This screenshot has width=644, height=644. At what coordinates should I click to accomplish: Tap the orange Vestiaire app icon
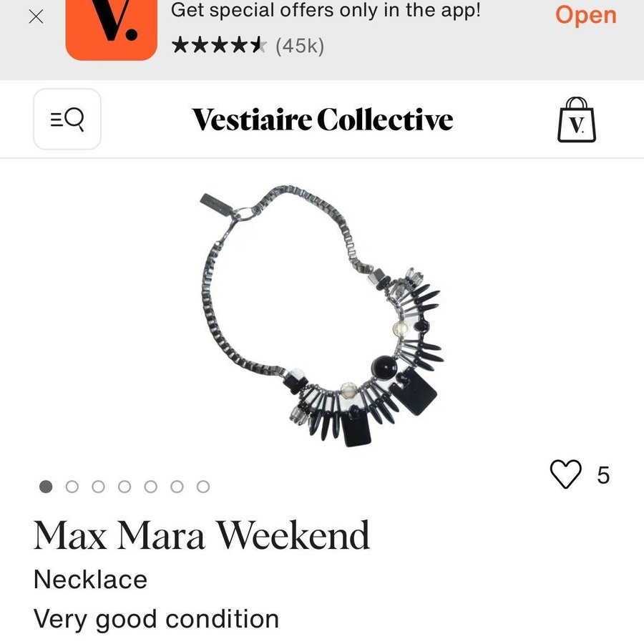point(111,29)
